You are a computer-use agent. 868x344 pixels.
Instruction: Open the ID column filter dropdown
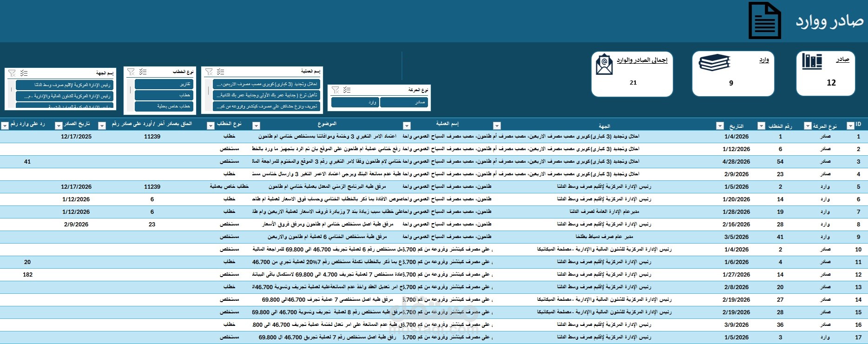point(850,126)
